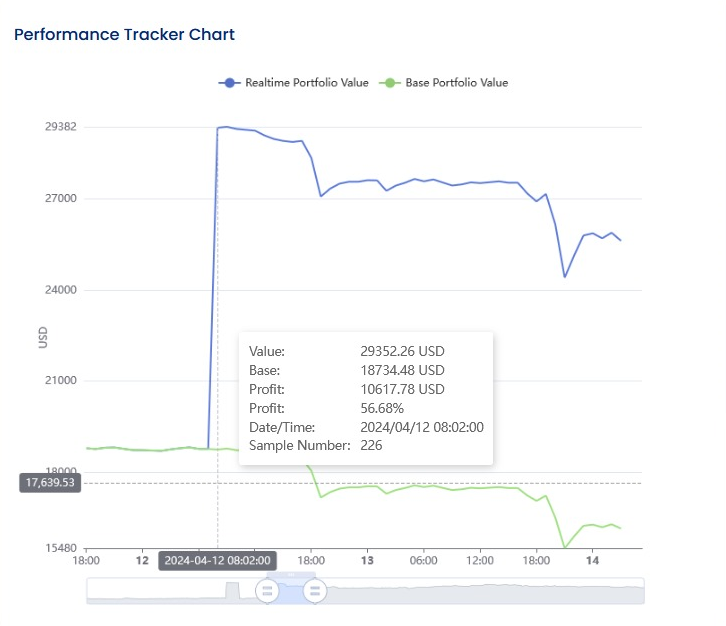Click the green line's lowest point near 15480
Viewport: 726px width, 626px height.
coord(565,547)
